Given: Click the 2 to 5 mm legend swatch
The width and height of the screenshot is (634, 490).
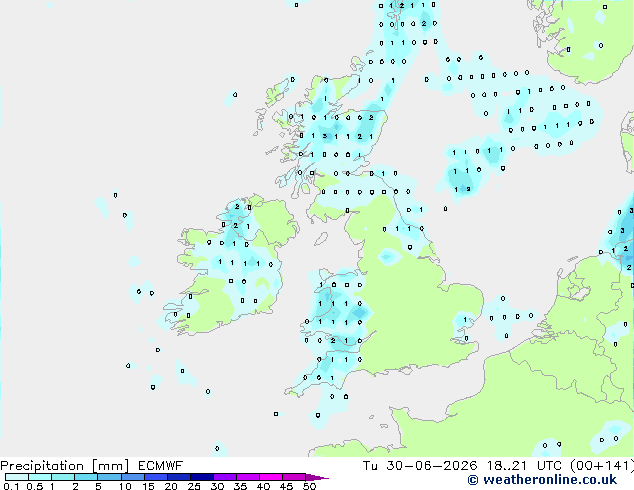Looking at the screenshot, I should pos(86,477).
